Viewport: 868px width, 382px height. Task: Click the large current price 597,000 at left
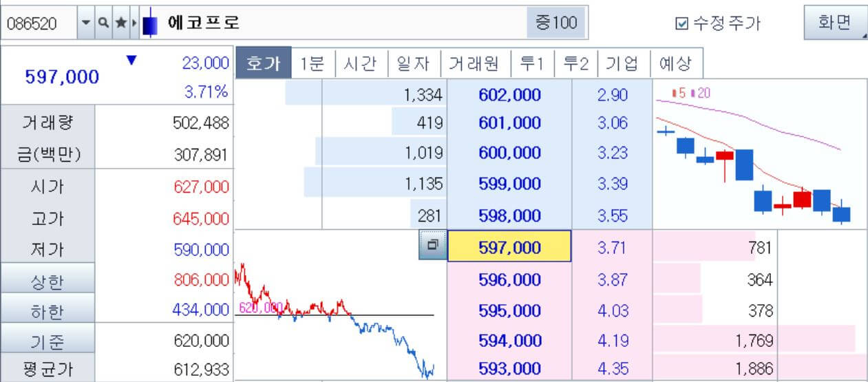coord(62,77)
